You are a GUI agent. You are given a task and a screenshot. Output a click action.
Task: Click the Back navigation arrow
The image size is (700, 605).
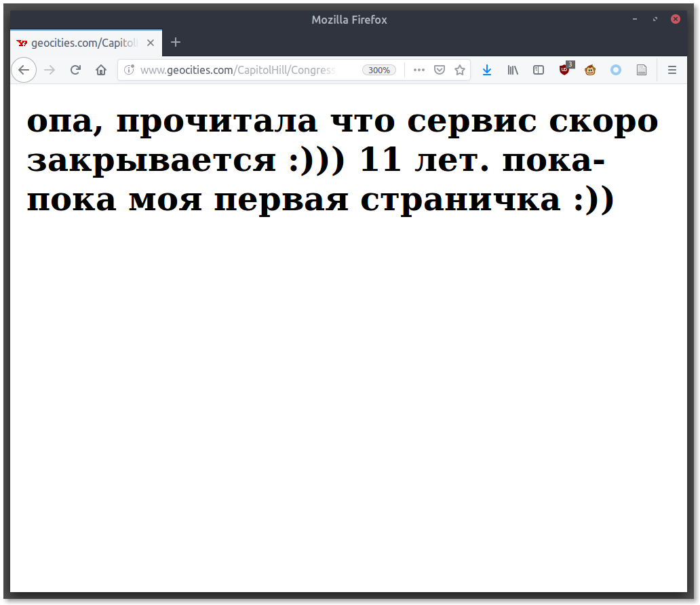point(24,70)
